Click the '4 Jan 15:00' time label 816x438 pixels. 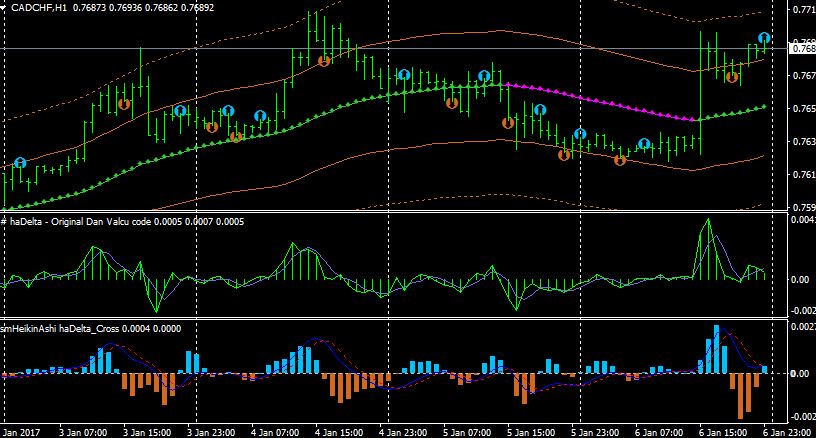click(339, 432)
